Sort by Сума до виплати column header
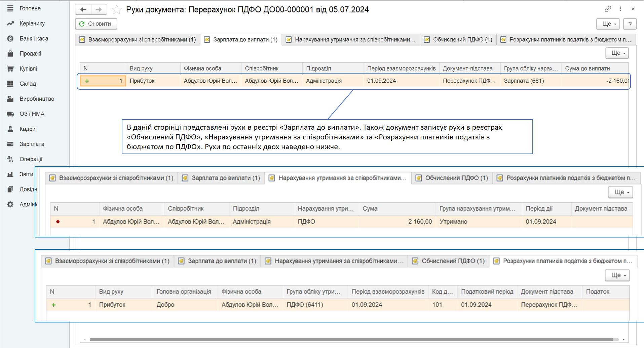644x348 pixels. [x=595, y=69]
